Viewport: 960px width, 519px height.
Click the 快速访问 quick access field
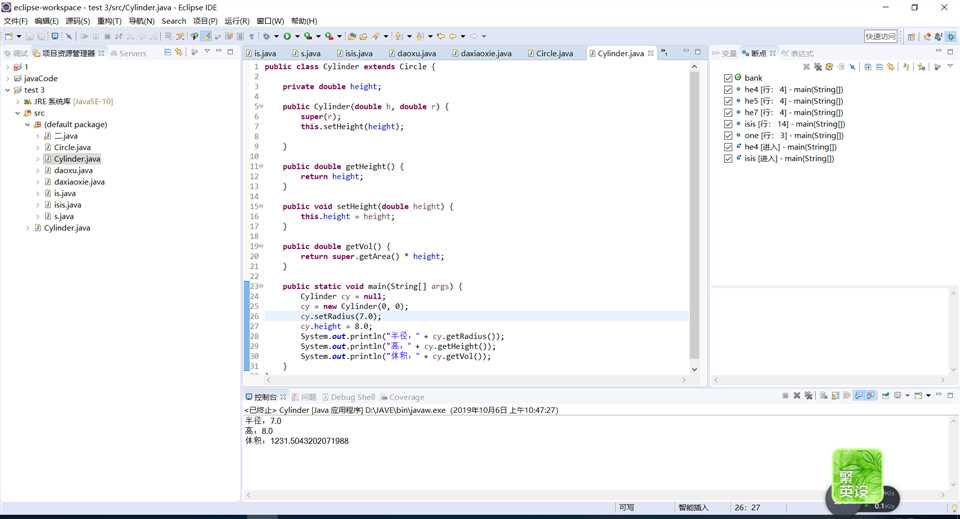[880, 37]
